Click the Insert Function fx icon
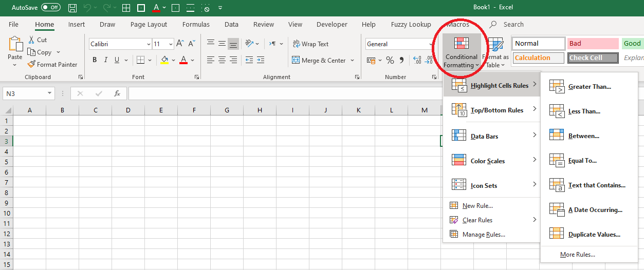This screenshot has width=644, height=270. tap(117, 93)
